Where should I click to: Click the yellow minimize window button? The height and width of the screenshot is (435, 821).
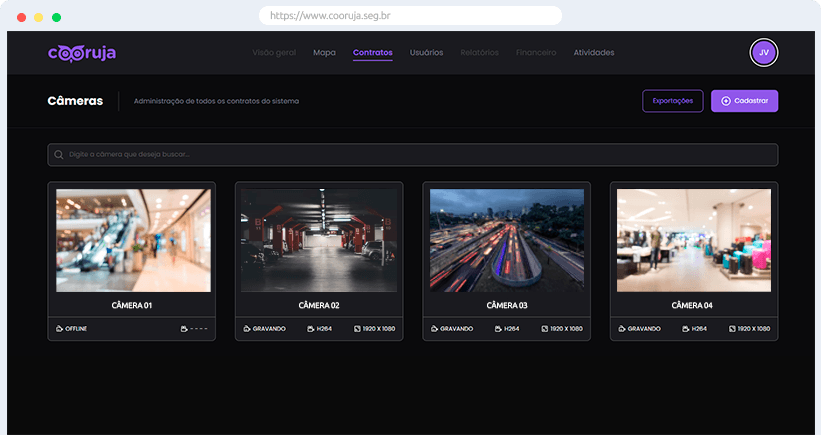[x=39, y=18]
